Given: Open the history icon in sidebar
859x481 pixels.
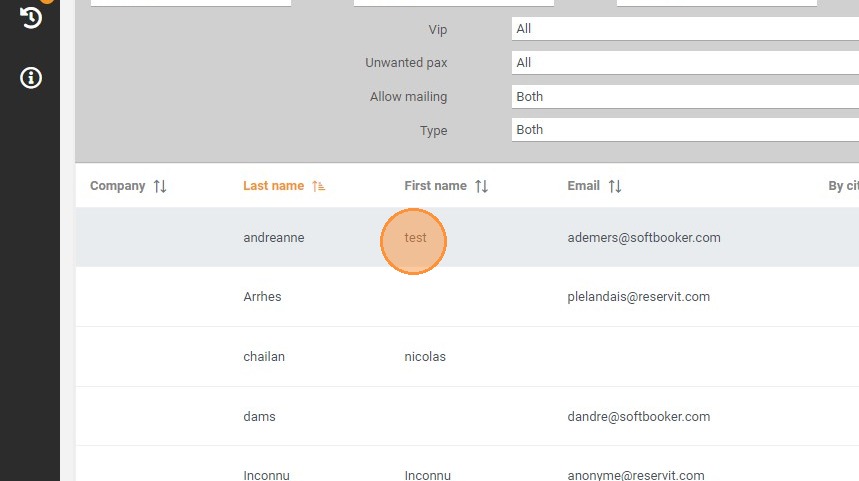Looking at the screenshot, I should 31,17.
